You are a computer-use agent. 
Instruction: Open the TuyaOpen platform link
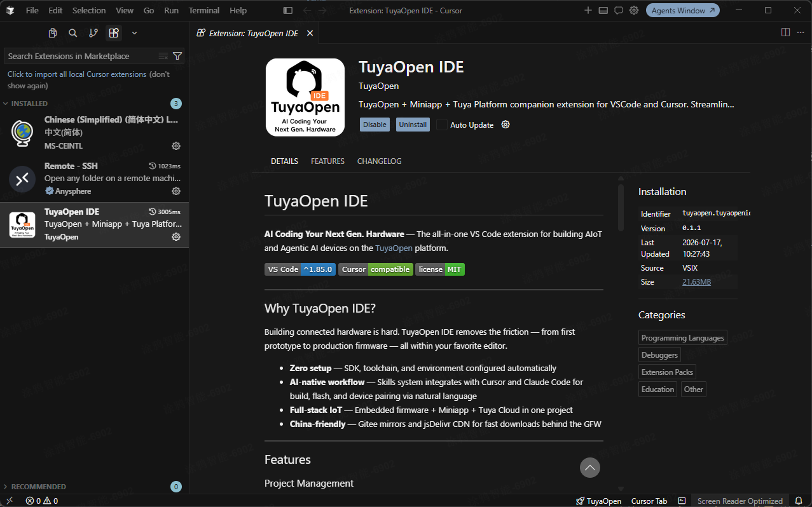click(x=394, y=248)
